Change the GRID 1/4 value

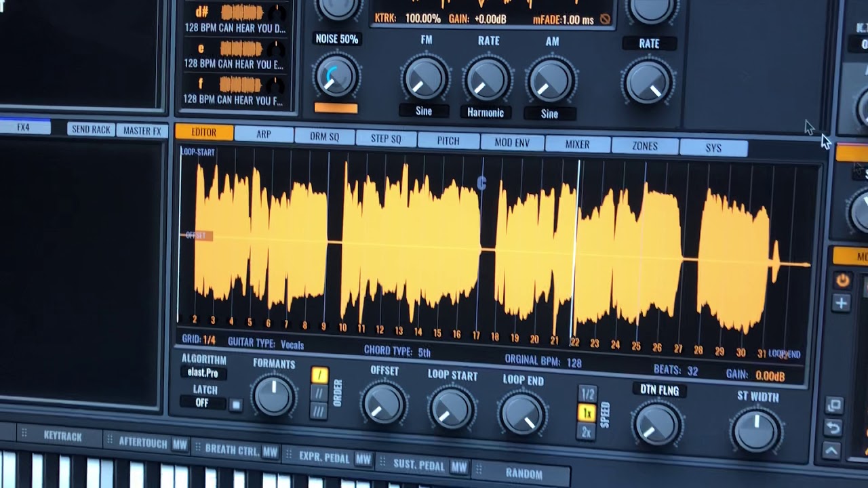pos(210,340)
